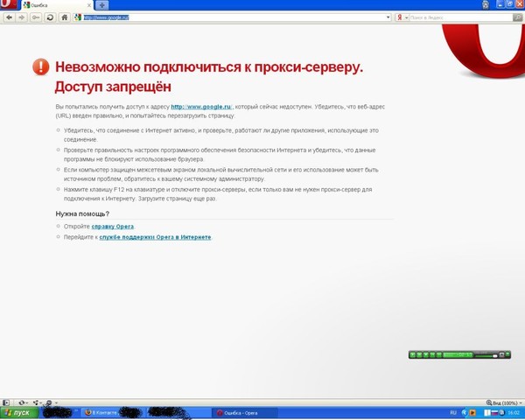Viewport: 525px width, 420px height.
Task: Click the fourth green player button
Action: (432, 354)
